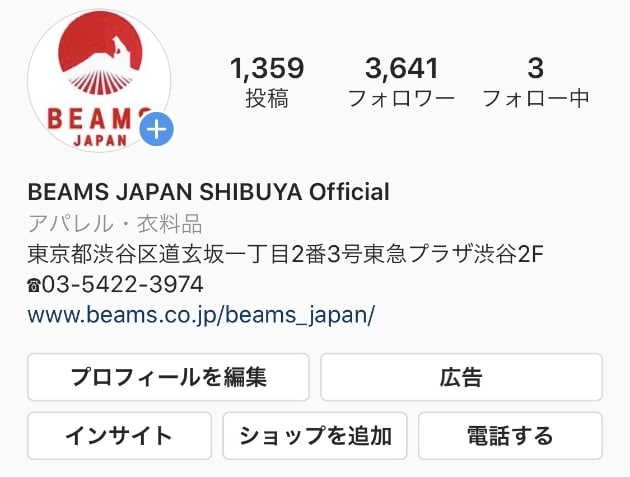Screen dimensions: 630x477
Task: Open the www.beams.co.jp/beams_japan/ link
Action: pyautogui.click(x=201, y=315)
